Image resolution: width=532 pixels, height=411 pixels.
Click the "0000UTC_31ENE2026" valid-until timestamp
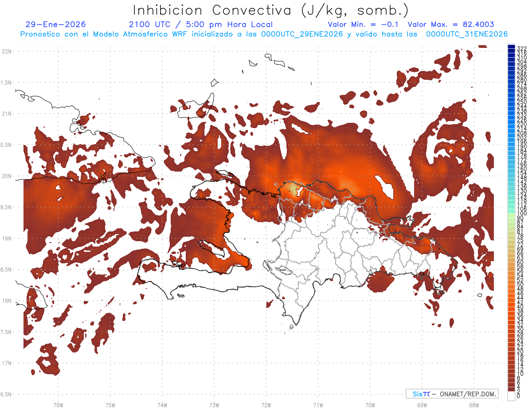pos(467,34)
